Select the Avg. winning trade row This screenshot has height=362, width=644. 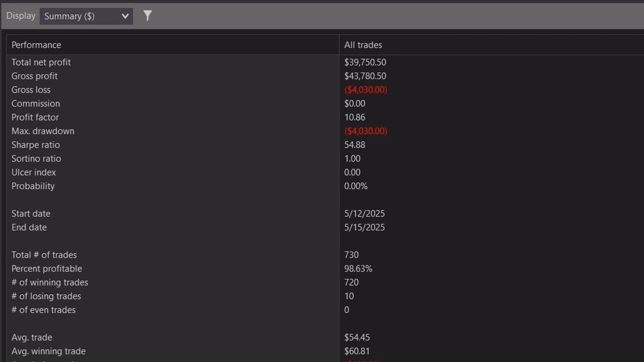coord(48,351)
